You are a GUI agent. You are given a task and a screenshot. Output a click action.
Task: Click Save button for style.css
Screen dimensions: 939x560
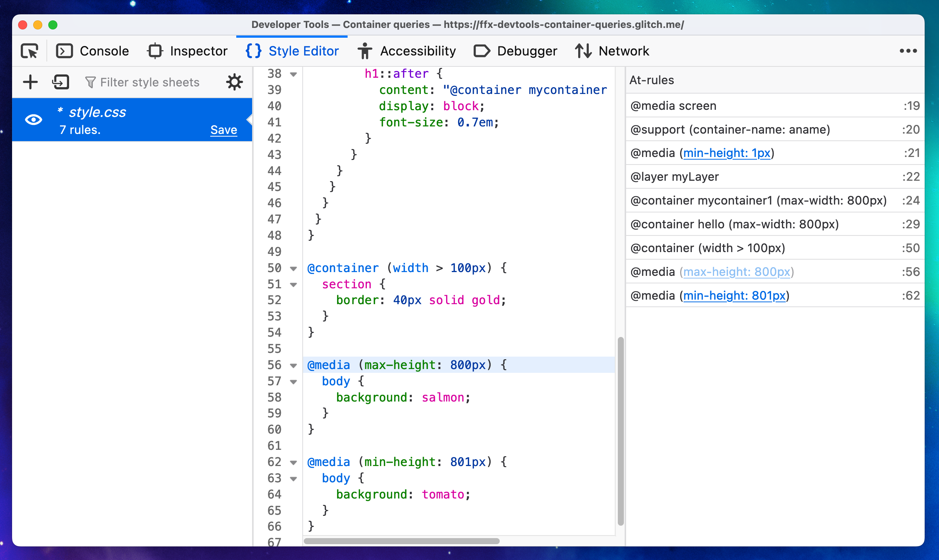point(223,129)
